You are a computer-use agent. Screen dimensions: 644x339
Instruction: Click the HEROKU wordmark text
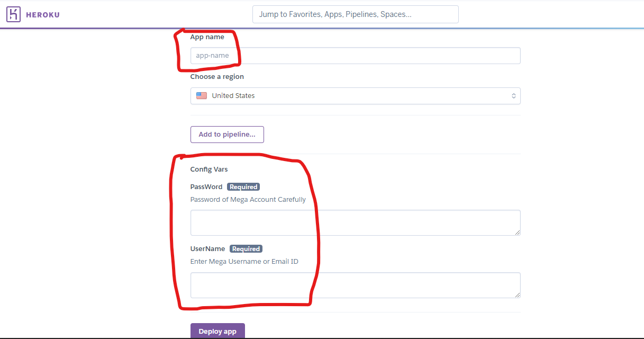(x=43, y=15)
